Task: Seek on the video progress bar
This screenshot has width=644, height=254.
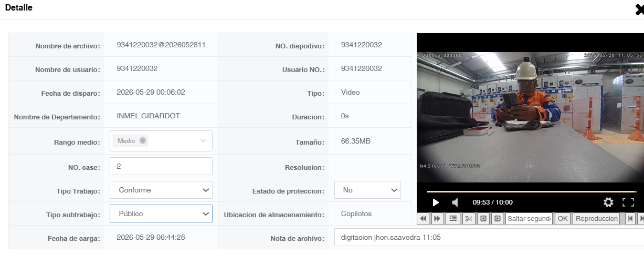Action: pos(532,191)
